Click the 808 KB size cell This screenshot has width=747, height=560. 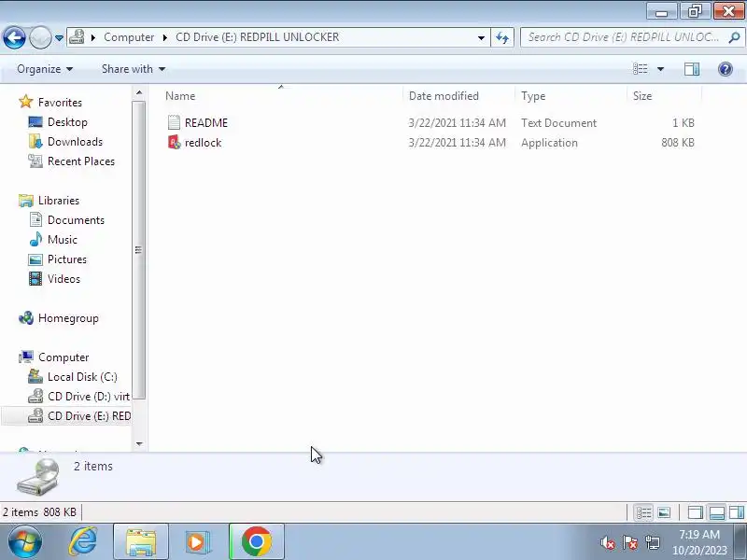pyautogui.click(x=678, y=143)
